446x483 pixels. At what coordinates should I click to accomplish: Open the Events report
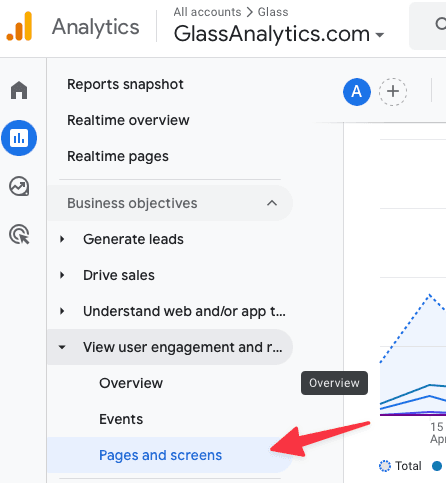(121, 419)
